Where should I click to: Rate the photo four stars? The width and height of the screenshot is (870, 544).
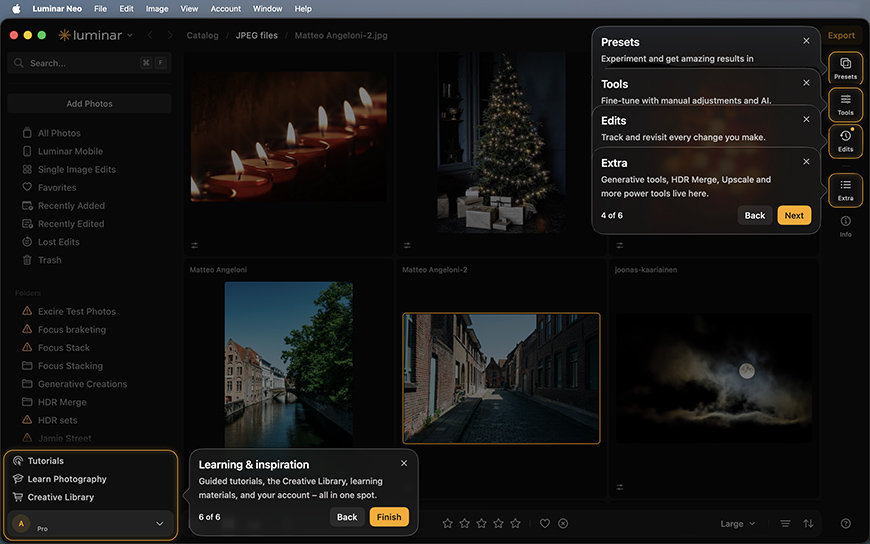pos(498,523)
